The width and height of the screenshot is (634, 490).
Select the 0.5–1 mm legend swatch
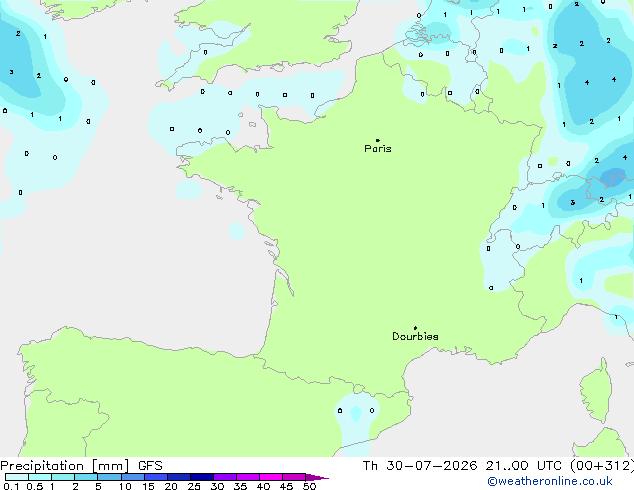[x=40, y=477]
